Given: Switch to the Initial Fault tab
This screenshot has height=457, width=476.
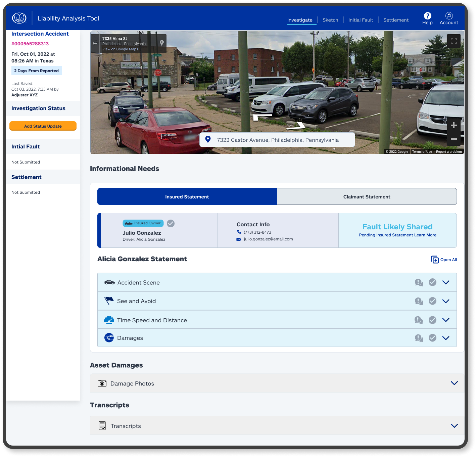Looking at the screenshot, I should pos(361,20).
